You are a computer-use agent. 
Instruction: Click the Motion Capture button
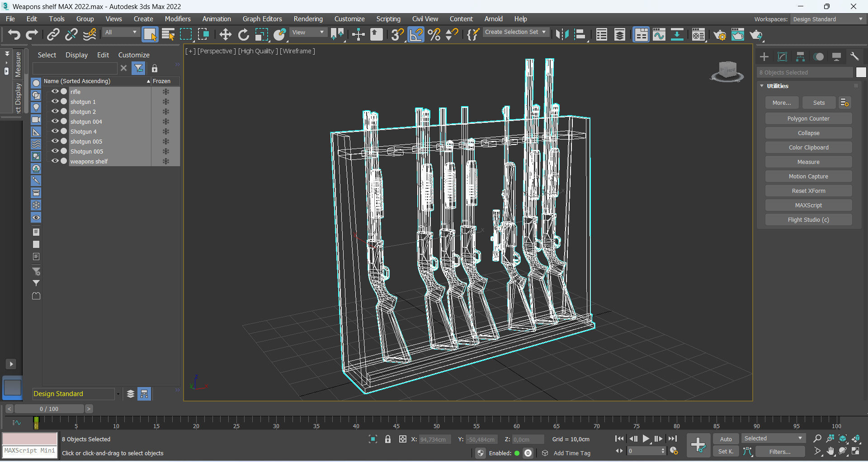(808, 177)
